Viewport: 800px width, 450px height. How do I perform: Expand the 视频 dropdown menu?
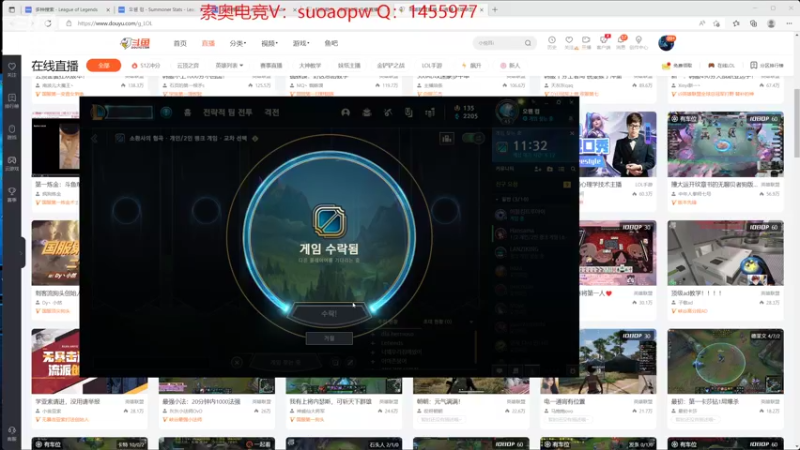269,43
